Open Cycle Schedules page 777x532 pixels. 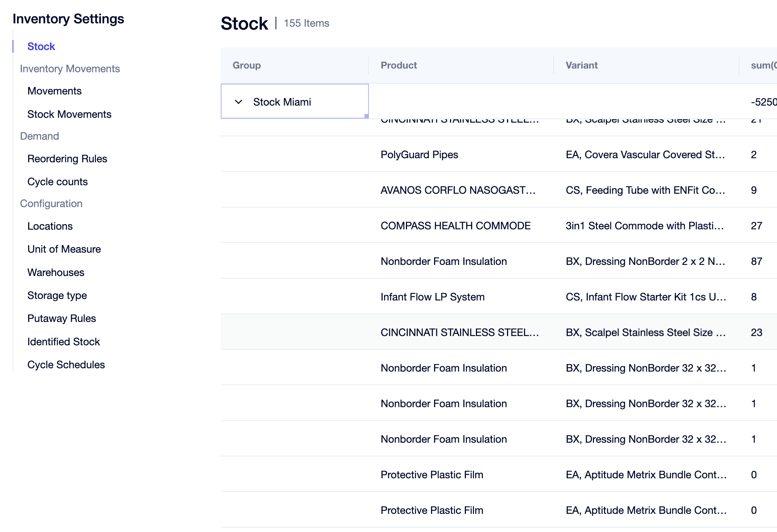click(x=66, y=365)
